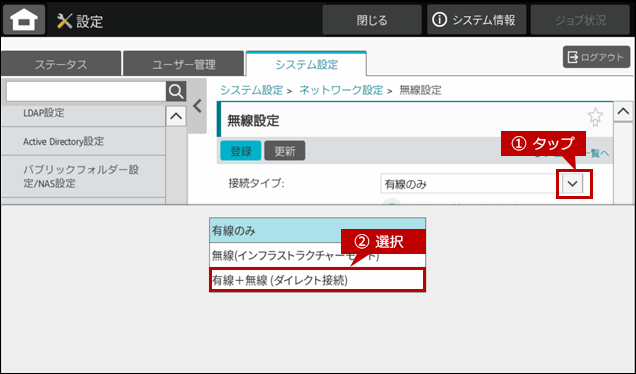Select 有線のみ in dropdown list
The height and width of the screenshot is (374, 636).
click(x=317, y=230)
